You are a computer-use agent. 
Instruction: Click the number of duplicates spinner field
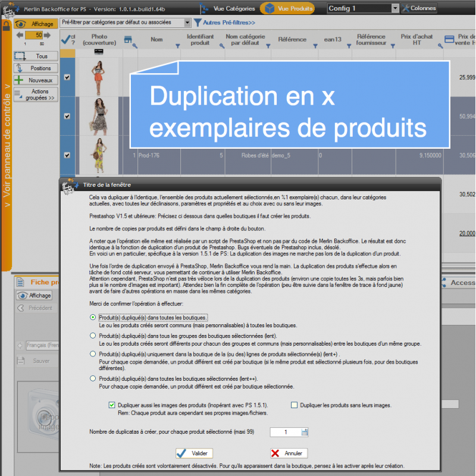click(x=286, y=433)
